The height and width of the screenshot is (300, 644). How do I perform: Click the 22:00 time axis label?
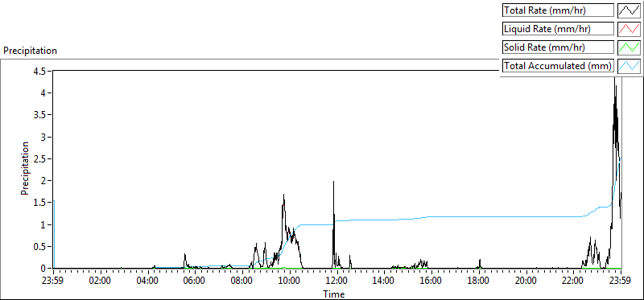click(x=573, y=282)
